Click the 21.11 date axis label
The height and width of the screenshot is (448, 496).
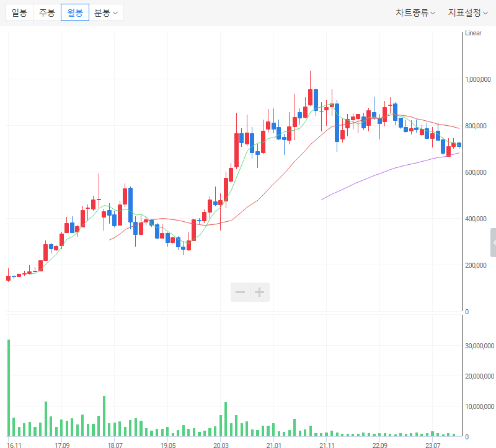click(x=327, y=445)
